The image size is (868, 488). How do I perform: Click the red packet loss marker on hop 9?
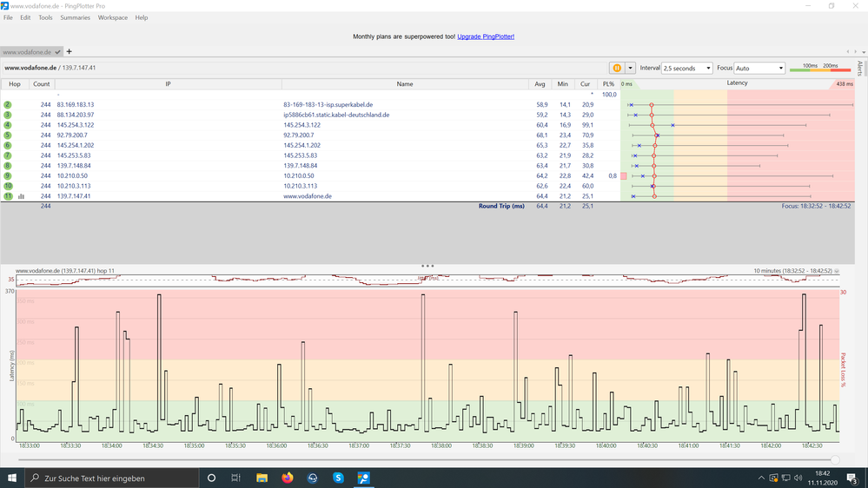[623, 176]
